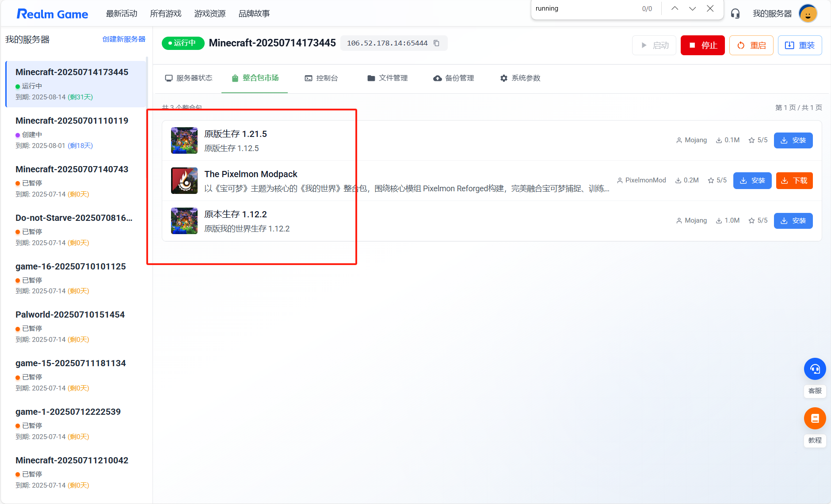Viewport: 831px width, 504px height.
Task: Select server Minecraft-20250707140743 in sidebar
Action: tap(76, 181)
